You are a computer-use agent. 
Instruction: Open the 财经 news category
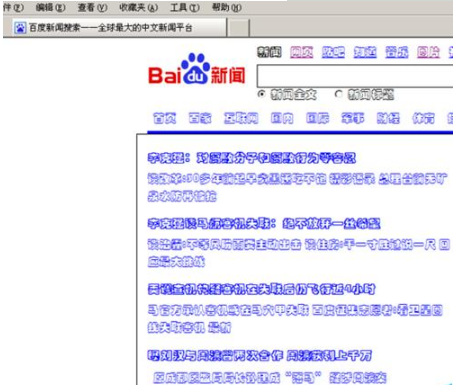388,118
